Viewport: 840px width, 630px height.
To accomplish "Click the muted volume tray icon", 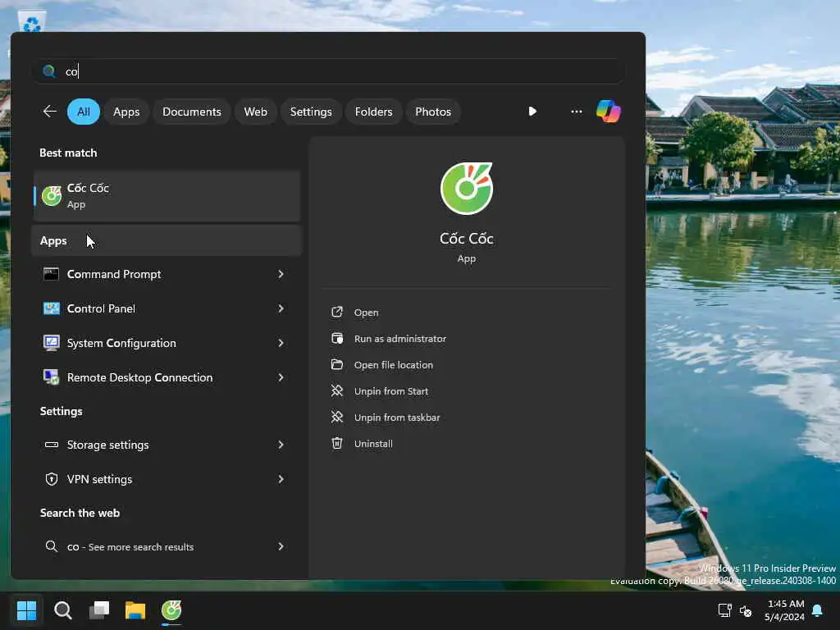I will coord(745,610).
